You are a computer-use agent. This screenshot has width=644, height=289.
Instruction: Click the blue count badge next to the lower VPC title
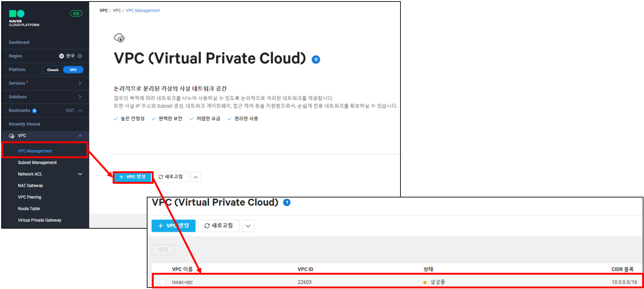coord(287,202)
